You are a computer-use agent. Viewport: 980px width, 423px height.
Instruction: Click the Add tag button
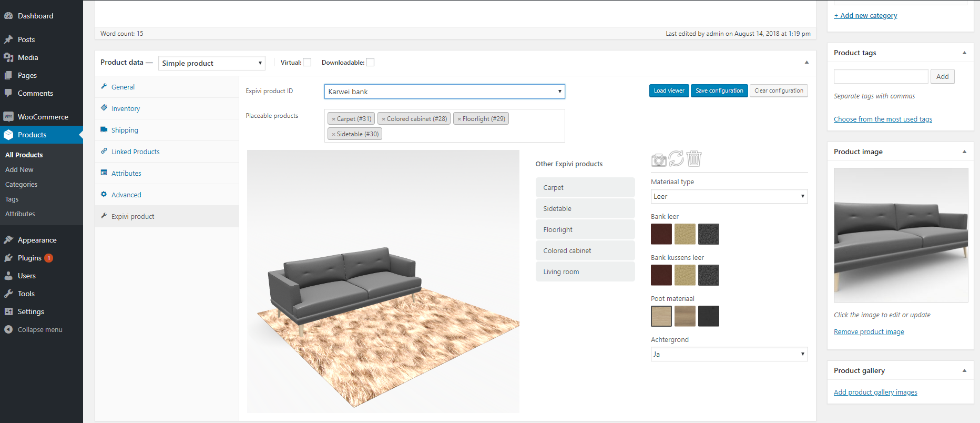click(942, 76)
